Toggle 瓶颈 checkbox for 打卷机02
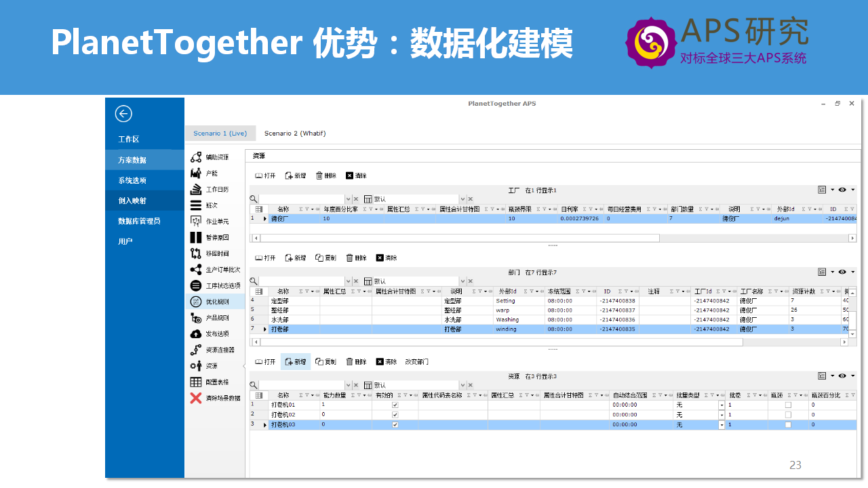The height and width of the screenshot is (488, 868). tap(788, 414)
